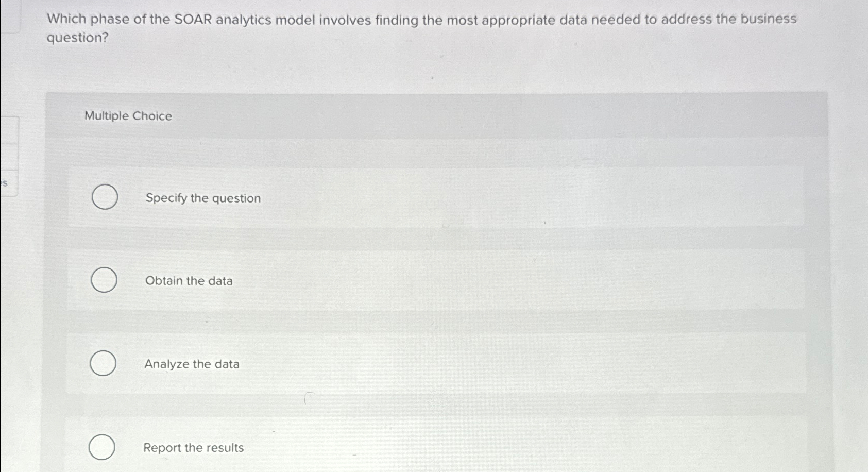Click the 'Obtain the data' answer text
This screenshot has height=472, width=868.
pyautogui.click(x=189, y=281)
